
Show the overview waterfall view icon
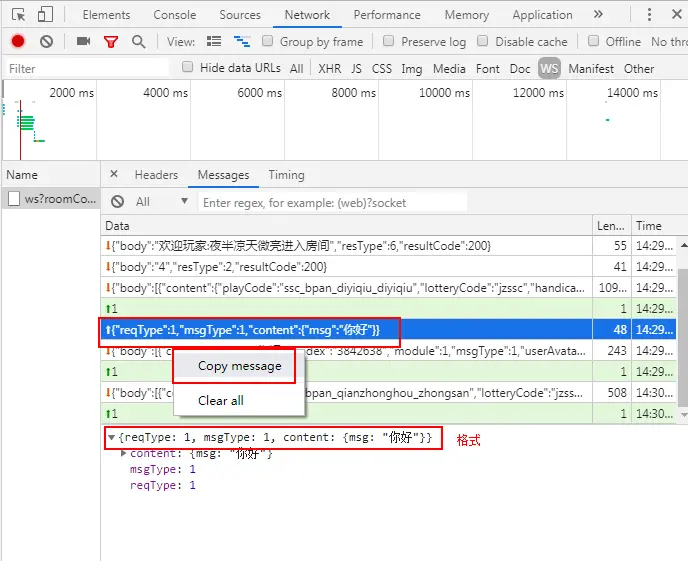tap(242, 42)
